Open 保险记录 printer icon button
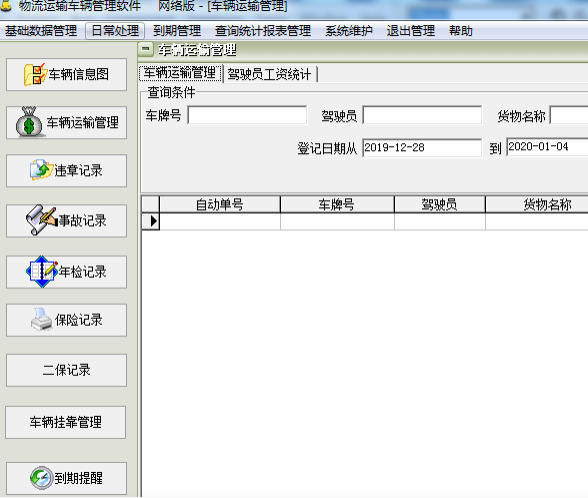 (66, 320)
